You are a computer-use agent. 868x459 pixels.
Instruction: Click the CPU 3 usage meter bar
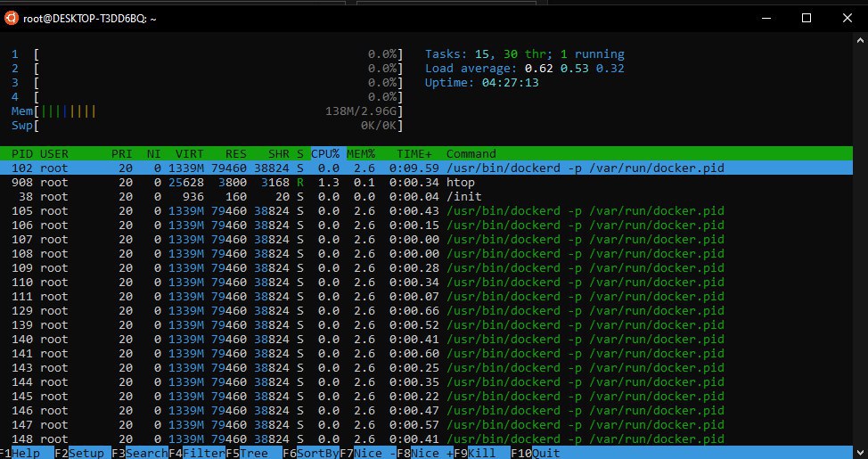click(x=208, y=83)
